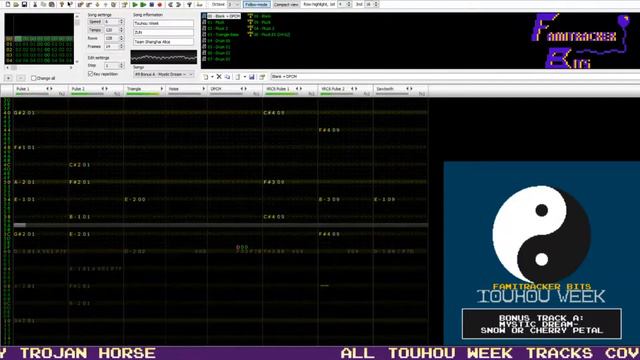The width and height of the screenshot is (640, 360).
Task: Go to previous frame arrow icon
Action: [171, 4]
